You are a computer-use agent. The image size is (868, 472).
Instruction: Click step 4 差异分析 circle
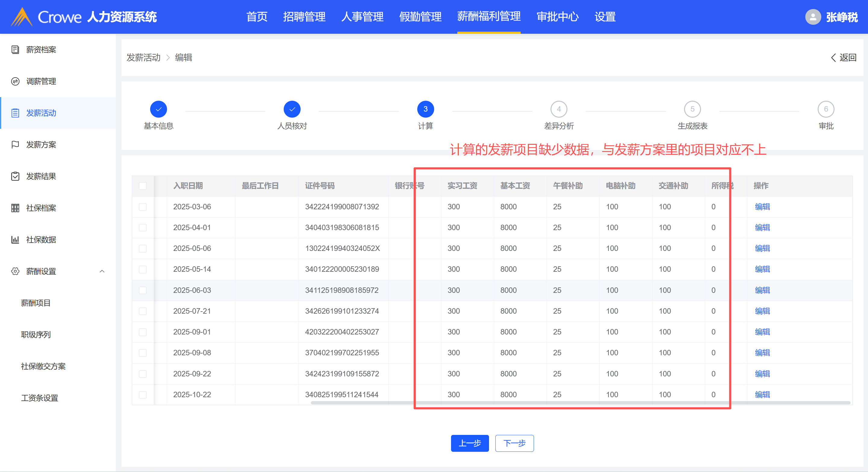tap(559, 109)
